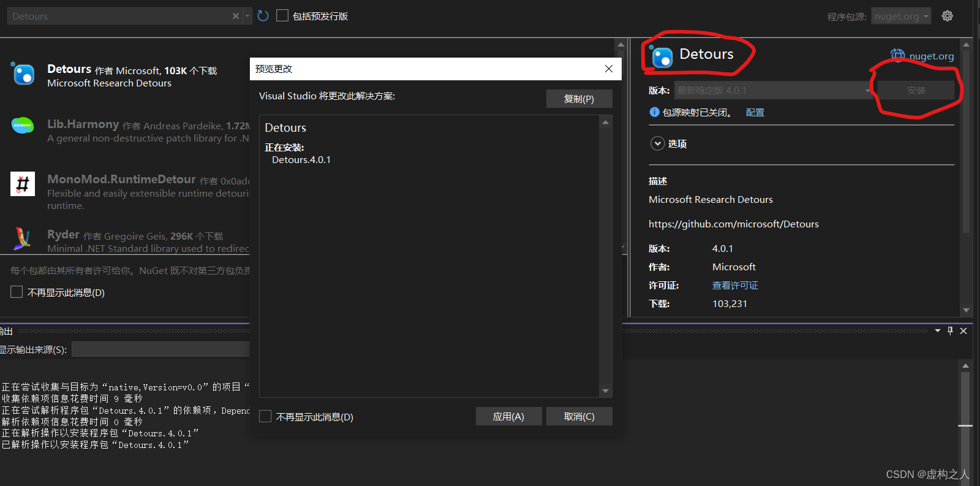980x486 pixels.
Task: Click scroll down arrow in details pane scrollbar
Action: coord(966,310)
